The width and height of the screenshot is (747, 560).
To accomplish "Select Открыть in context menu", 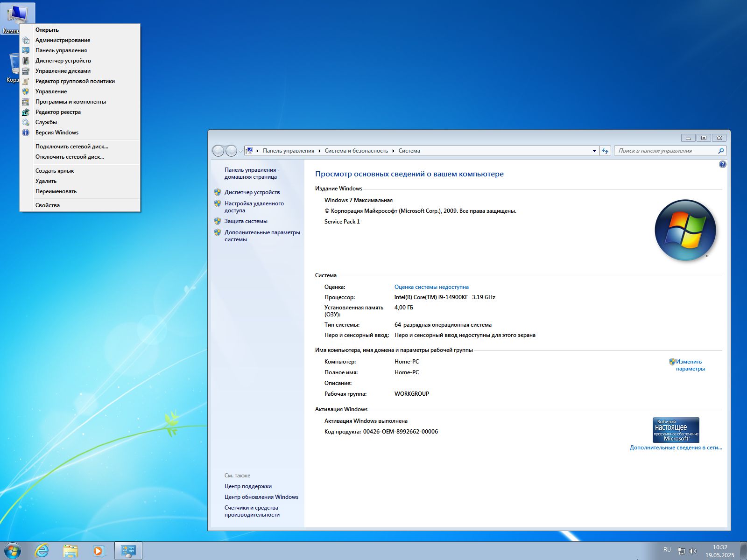I will coord(80,30).
